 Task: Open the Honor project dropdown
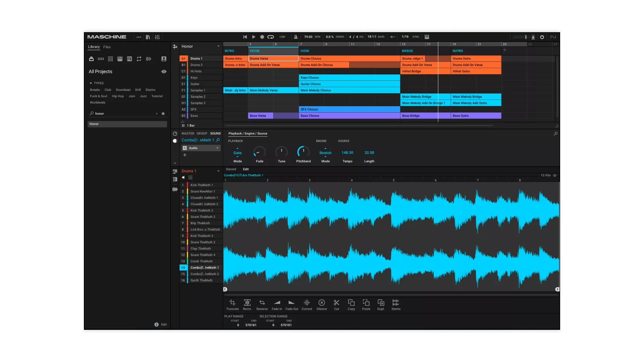pyautogui.click(x=218, y=46)
